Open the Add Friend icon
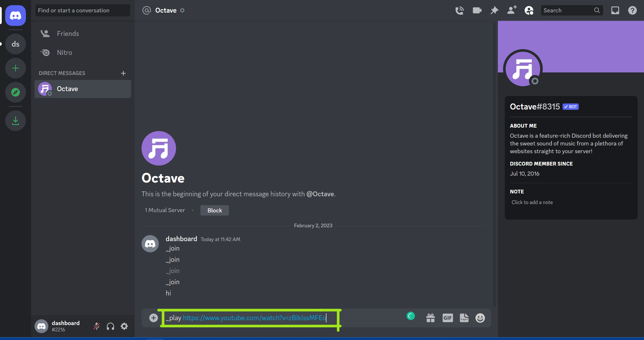 click(512, 10)
